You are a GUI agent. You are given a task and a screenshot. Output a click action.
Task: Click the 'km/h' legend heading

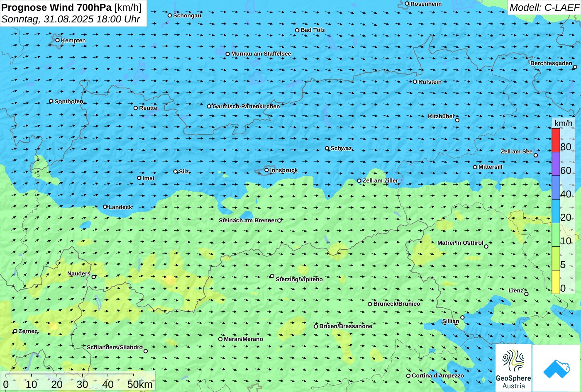[x=563, y=124]
